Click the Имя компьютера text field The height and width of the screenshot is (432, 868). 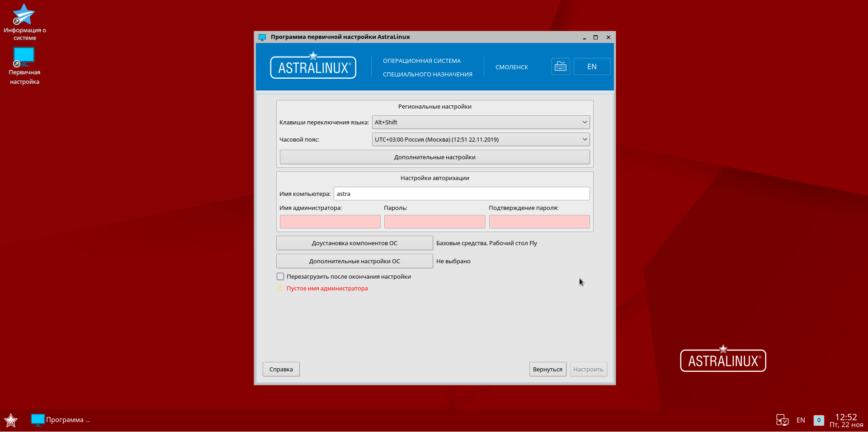click(x=461, y=194)
